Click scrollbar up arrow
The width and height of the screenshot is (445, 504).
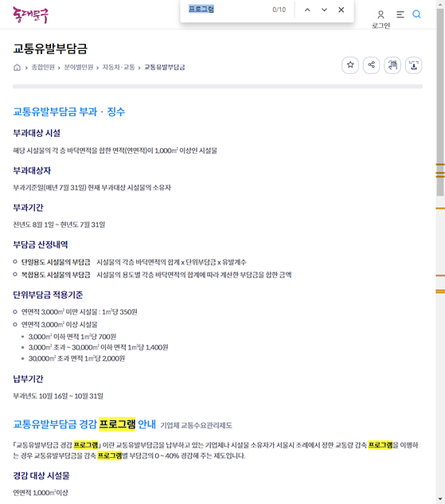[x=440, y=4]
